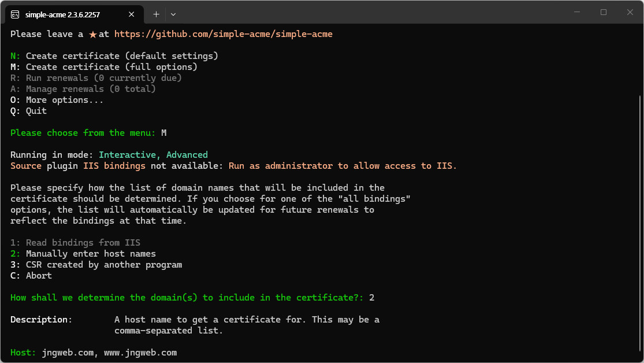Screen dimensions: 644x363
Task: Click the 'O: More options...' line
Action: tap(57, 100)
